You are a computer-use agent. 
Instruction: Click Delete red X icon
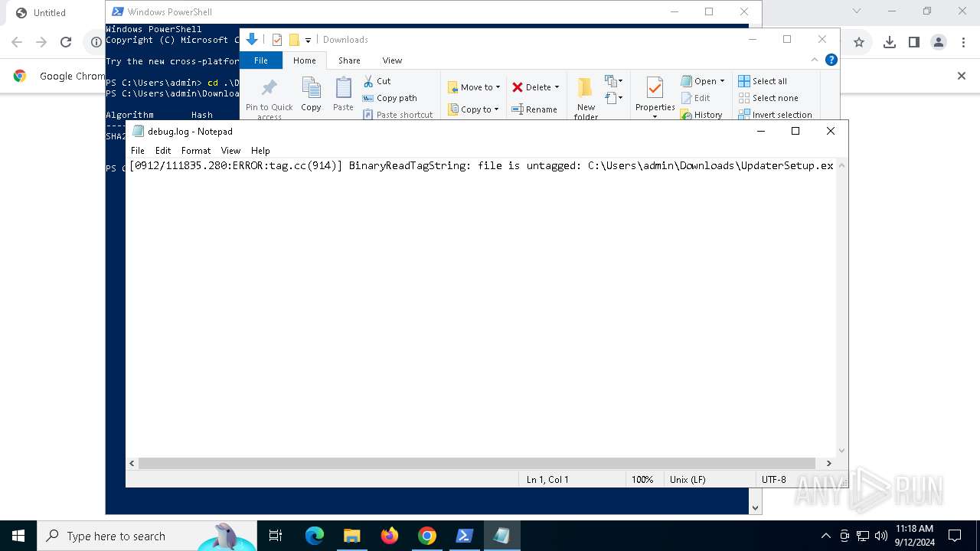[518, 87]
